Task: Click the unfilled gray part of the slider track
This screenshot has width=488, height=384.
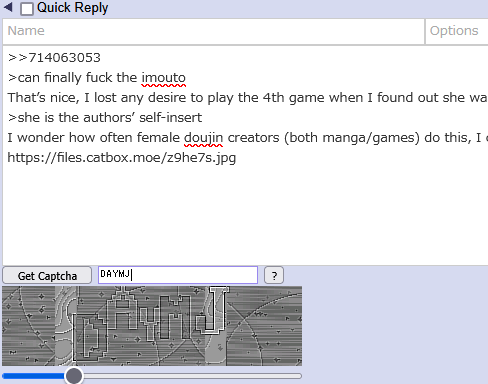Action: (x=192, y=376)
